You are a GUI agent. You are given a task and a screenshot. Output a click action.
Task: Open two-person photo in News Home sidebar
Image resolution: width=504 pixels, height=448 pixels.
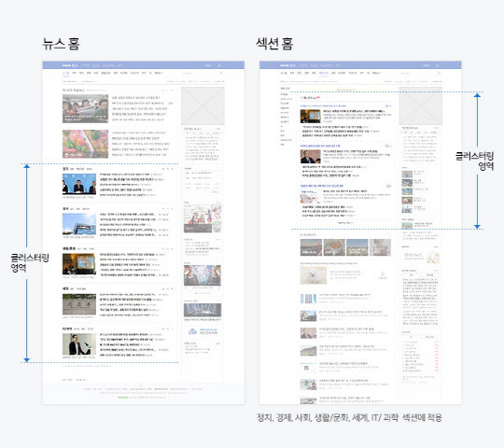coord(203,275)
